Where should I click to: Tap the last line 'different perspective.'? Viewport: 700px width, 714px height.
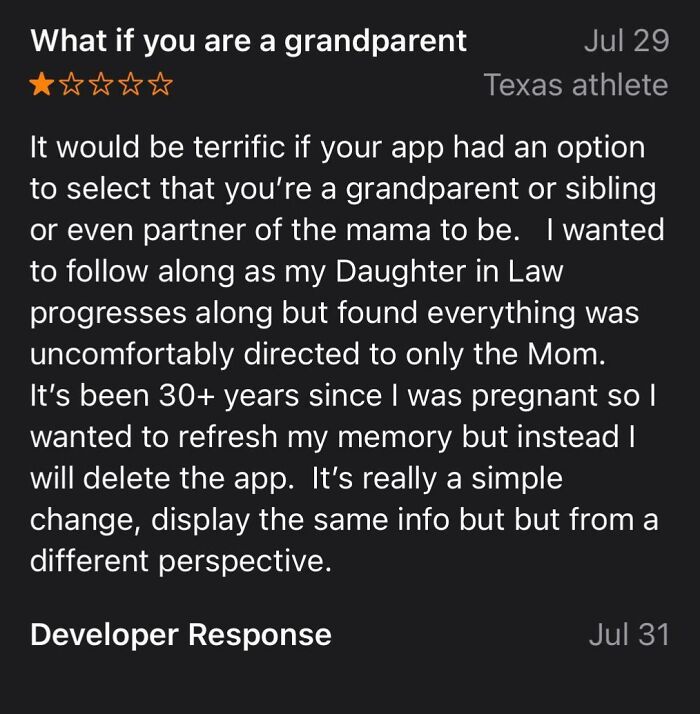pos(180,561)
